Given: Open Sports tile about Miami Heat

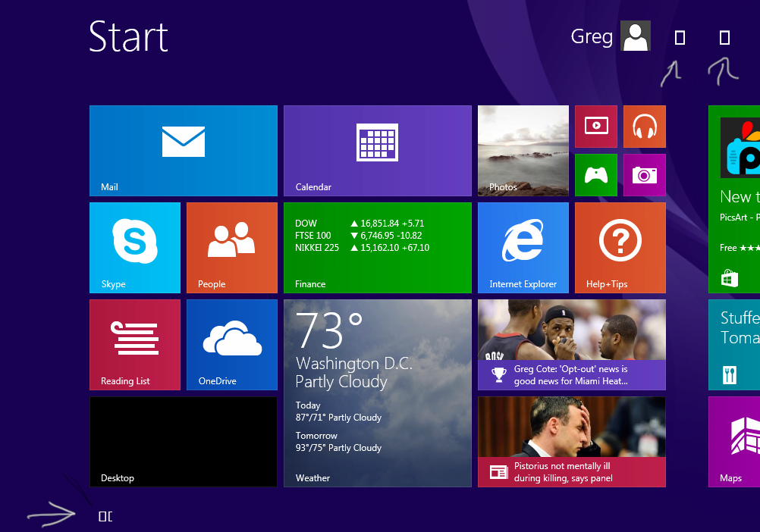Looking at the screenshot, I should (x=571, y=345).
